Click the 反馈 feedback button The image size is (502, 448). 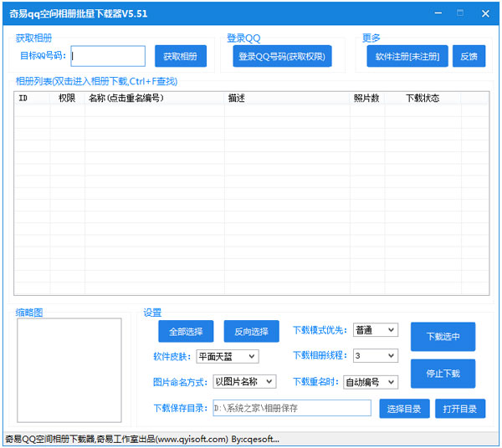tap(469, 56)
